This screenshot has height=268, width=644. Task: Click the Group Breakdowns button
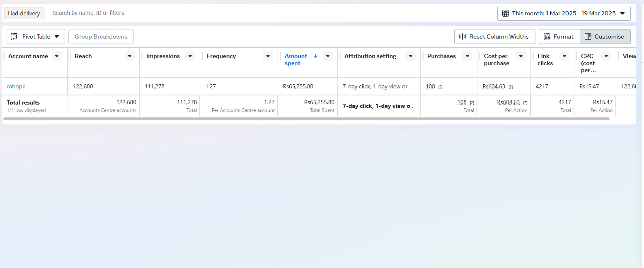pyautogui.click(x=101, y=37)
